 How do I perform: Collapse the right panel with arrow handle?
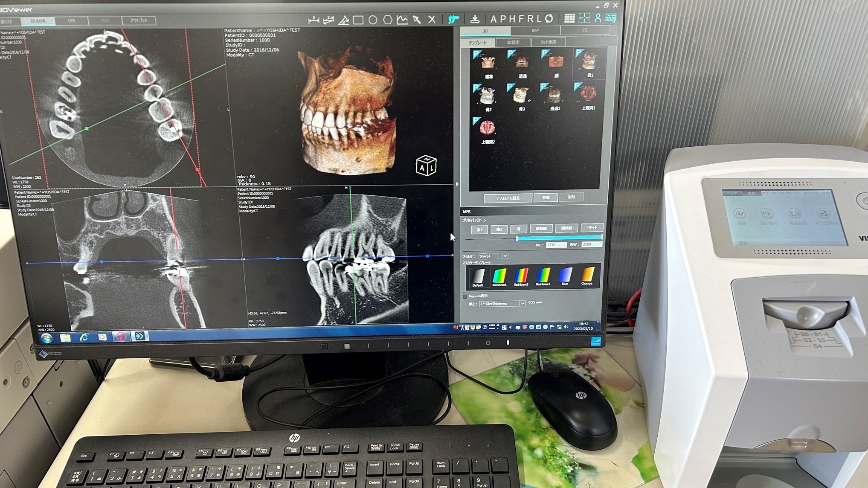coord(457,184)
